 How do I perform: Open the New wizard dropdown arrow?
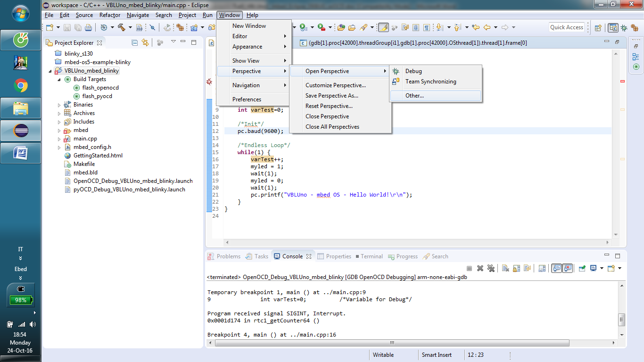coord(58,27)
